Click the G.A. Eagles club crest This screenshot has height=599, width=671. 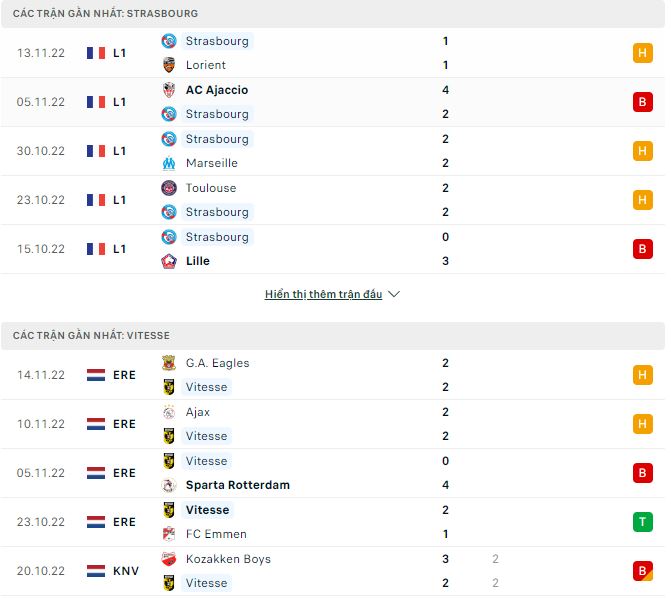pos(169,363)
